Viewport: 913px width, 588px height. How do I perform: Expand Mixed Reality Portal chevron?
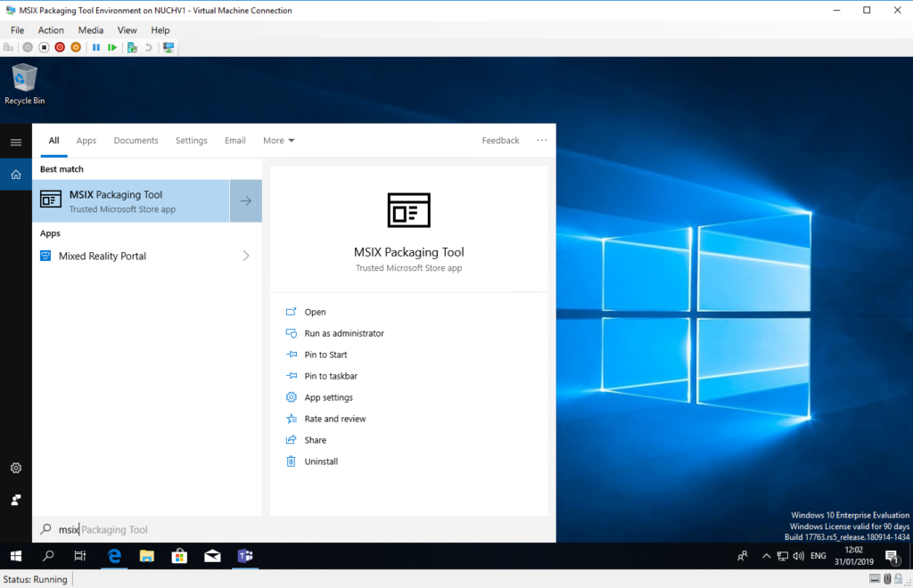[246, 256]
